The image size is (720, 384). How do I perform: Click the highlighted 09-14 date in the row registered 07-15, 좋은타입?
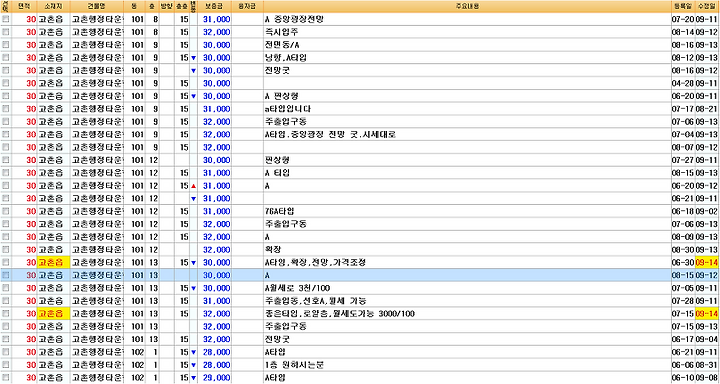pos(707,314)
